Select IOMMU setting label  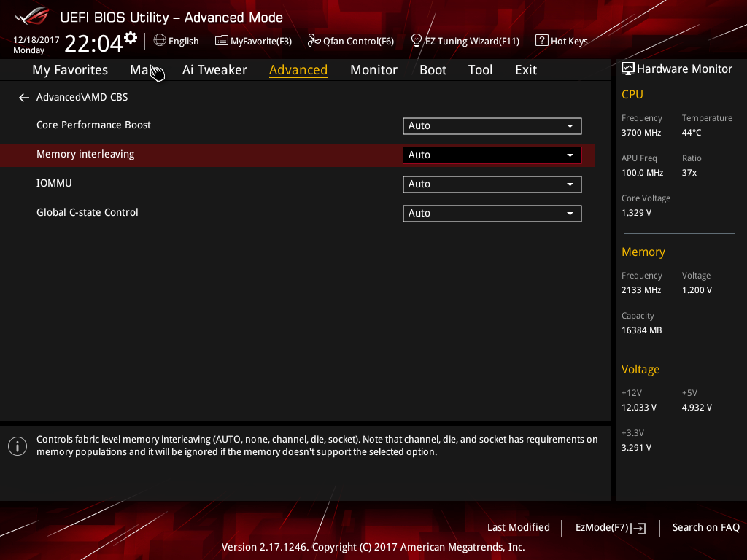click(x=54, y=183)
